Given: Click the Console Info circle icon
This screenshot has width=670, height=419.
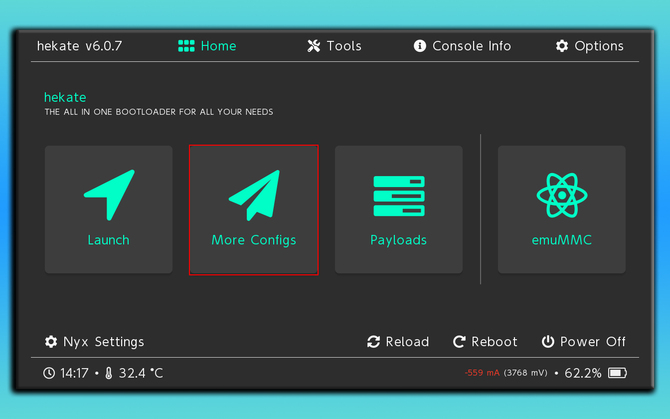Looking at the screenshot, I should point(420,46).
